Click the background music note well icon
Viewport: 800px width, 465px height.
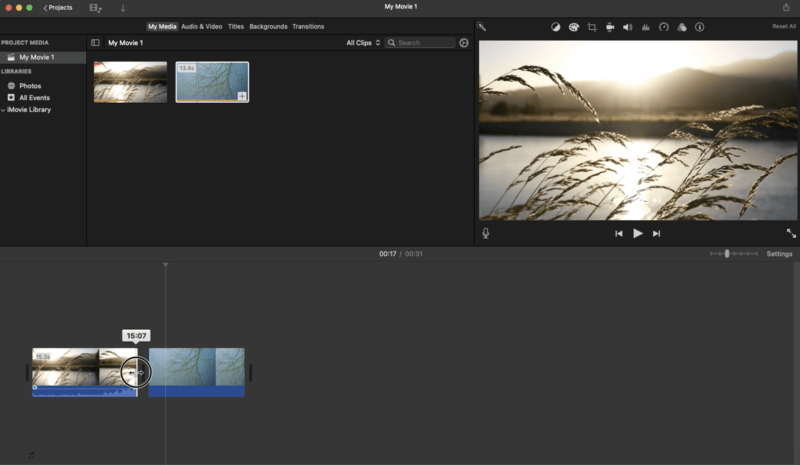[31, 455]
